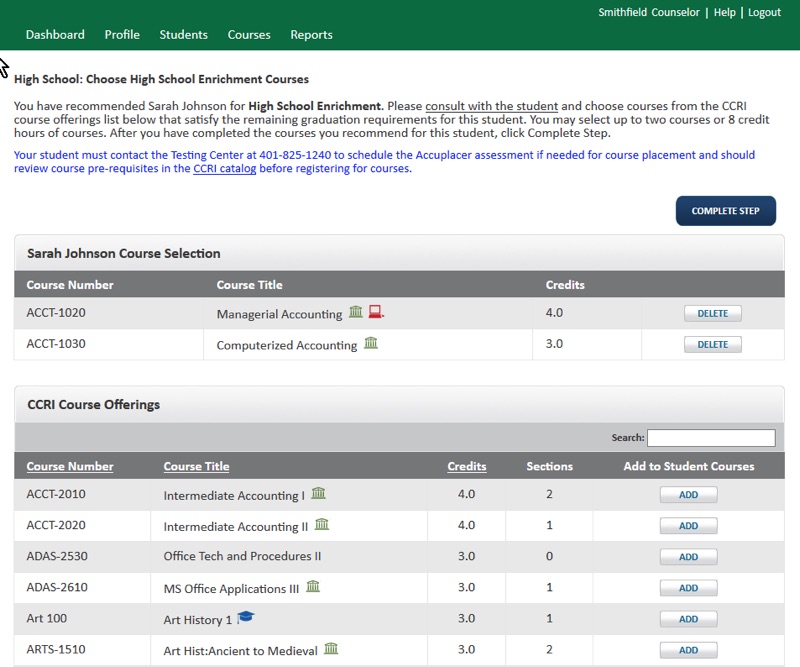This screenshot has height=667, width=800.
Task: Go to the Reports menu item
Action: 311,35
